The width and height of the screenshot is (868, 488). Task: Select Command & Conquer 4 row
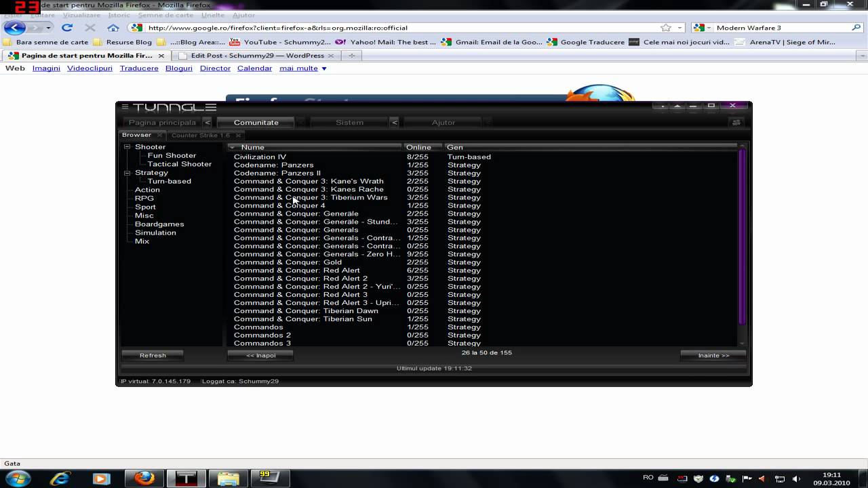(x=481, y=205)
